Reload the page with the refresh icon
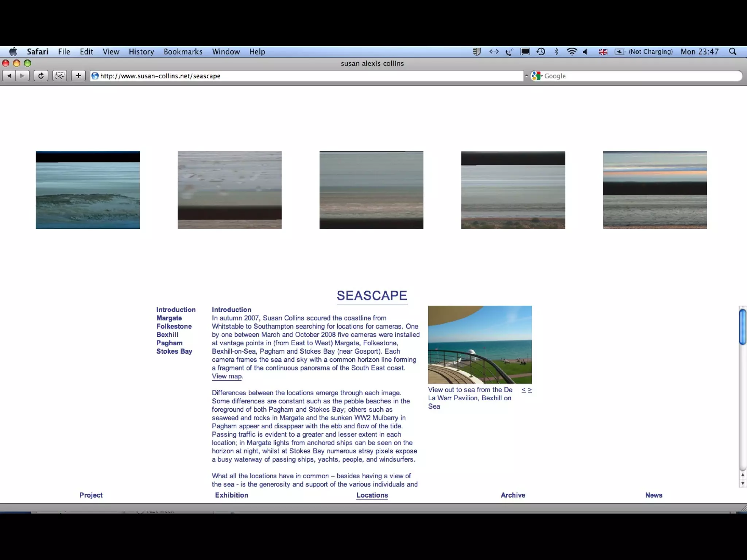The image size is (747, 560). click(41, 76)
